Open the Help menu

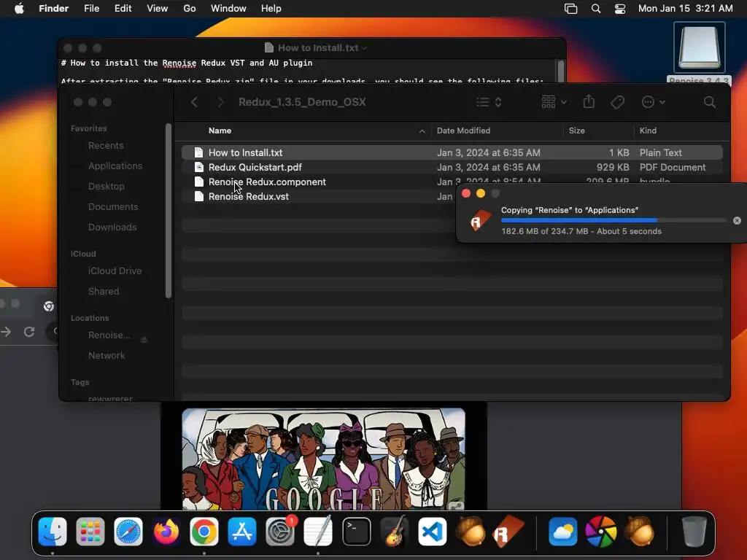271,9
